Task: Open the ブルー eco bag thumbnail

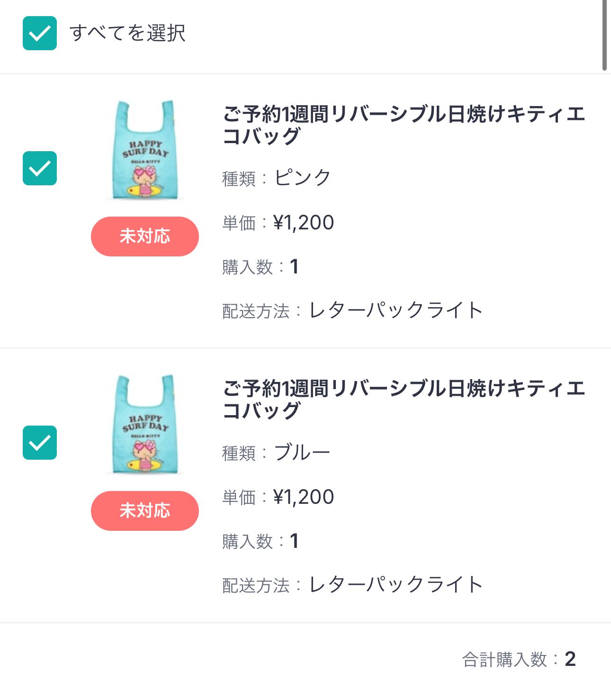Action: [x=144, y=424]
